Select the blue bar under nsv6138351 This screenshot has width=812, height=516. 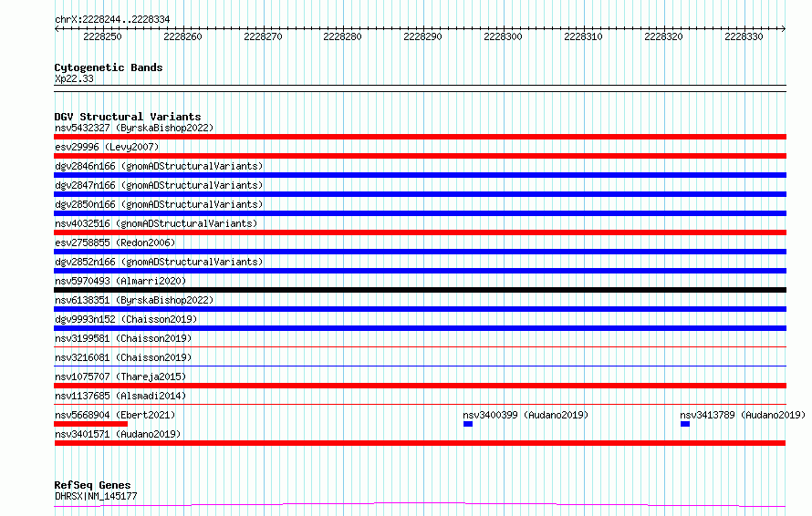(x=420, y=309)
